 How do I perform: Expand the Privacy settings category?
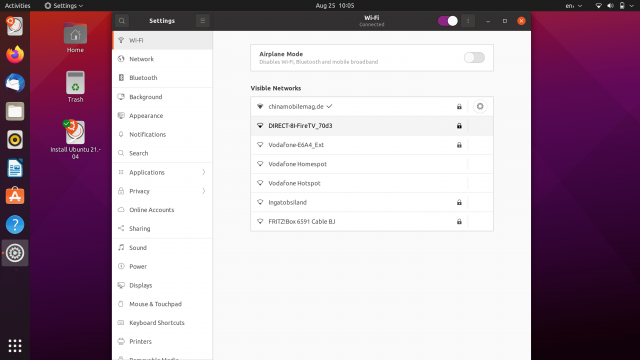(x=162, y=191)
